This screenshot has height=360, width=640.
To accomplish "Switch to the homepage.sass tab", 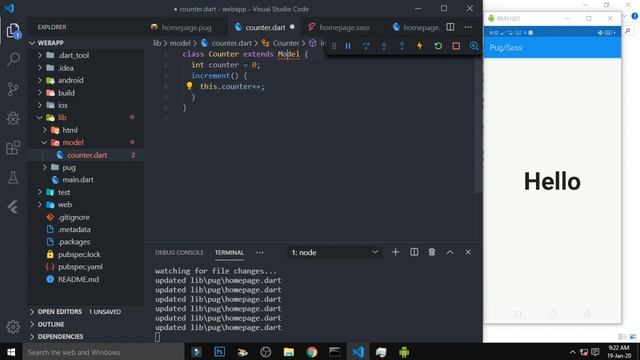I will [x=344, y=27].
